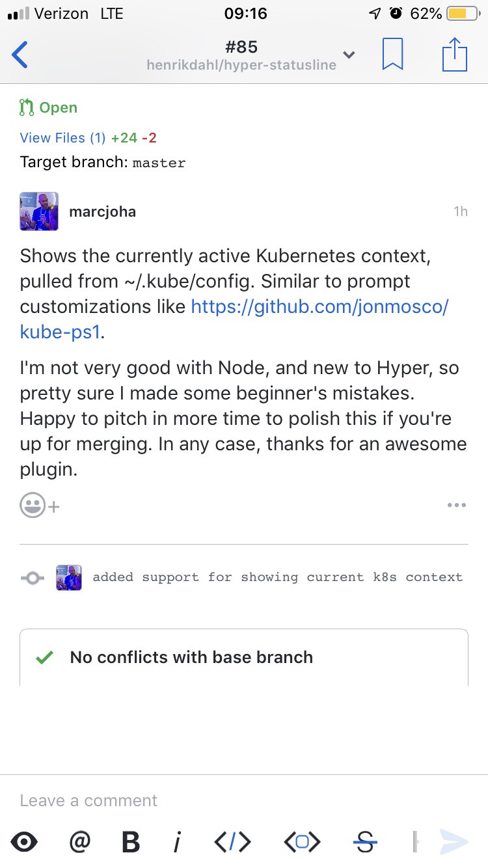
Task: Apply strikethrough formatting
Action: (x=366, y=842)
